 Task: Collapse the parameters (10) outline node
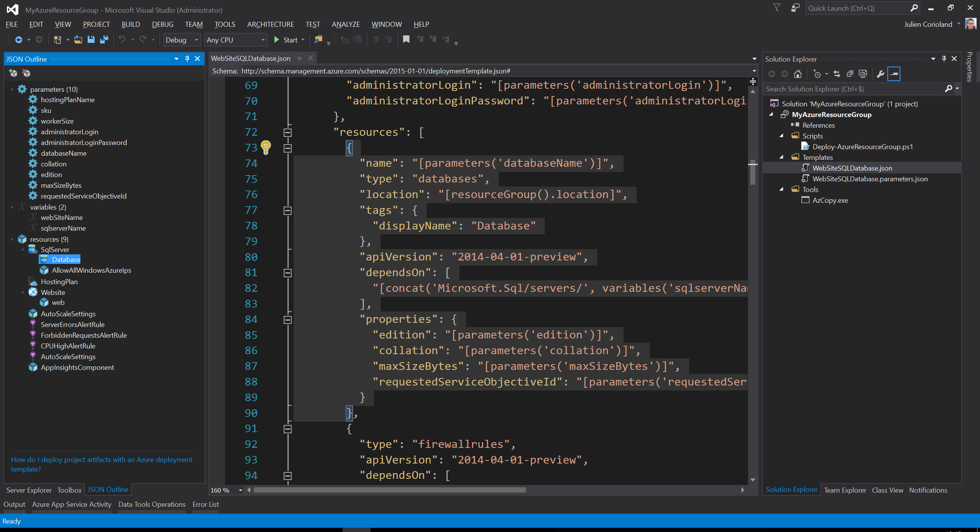click(x=11, y=89)
